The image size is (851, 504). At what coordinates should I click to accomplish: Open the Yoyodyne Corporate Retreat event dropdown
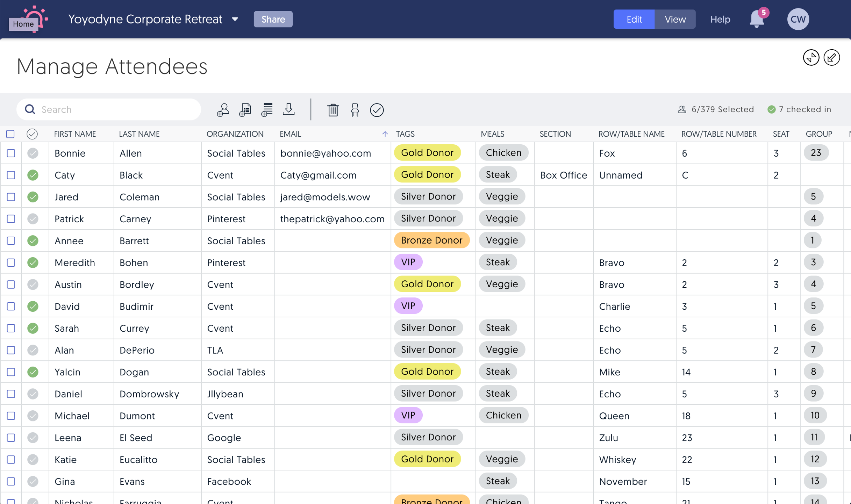(x=235, y=19)
